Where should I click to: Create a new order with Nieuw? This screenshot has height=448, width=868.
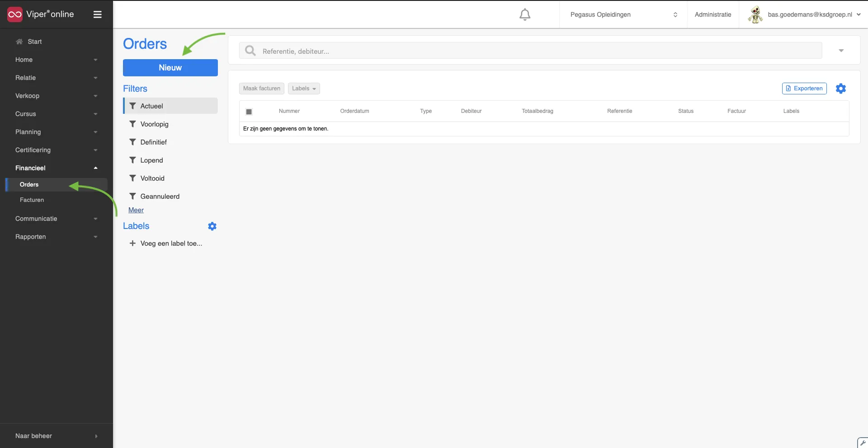pyautogui.click(x=170, y=68)
